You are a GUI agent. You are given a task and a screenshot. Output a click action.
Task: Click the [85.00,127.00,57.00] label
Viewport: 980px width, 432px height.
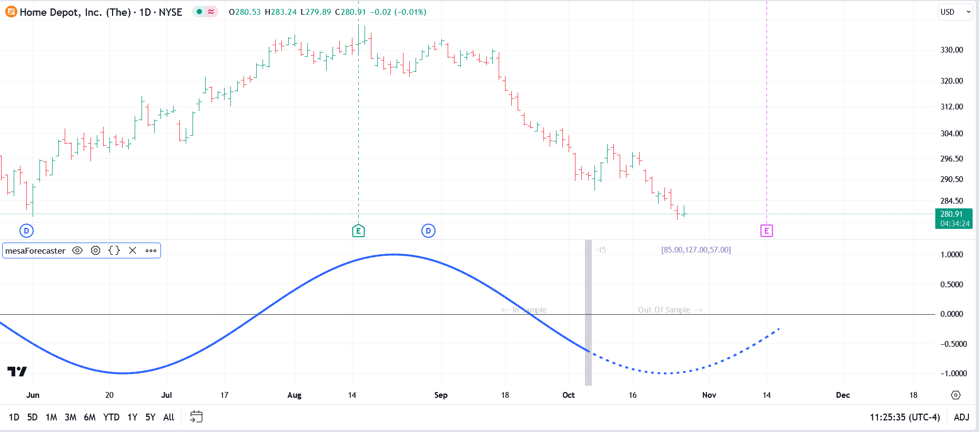click(696, 250)
